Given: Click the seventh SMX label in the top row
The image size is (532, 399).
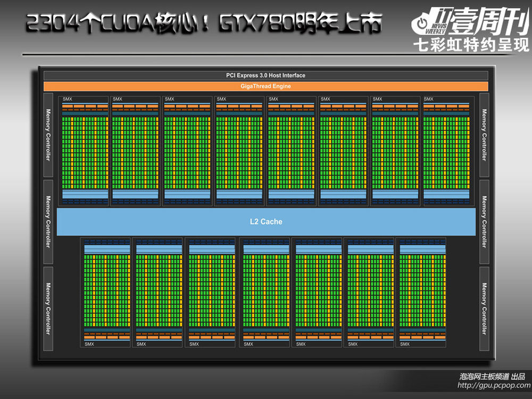Looking at the screenshot, I should coord(377,99).
